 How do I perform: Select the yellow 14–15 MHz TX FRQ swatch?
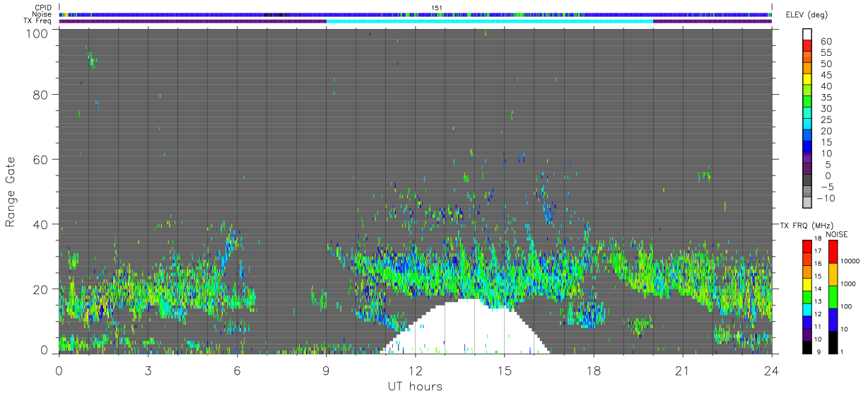(807, 284)
